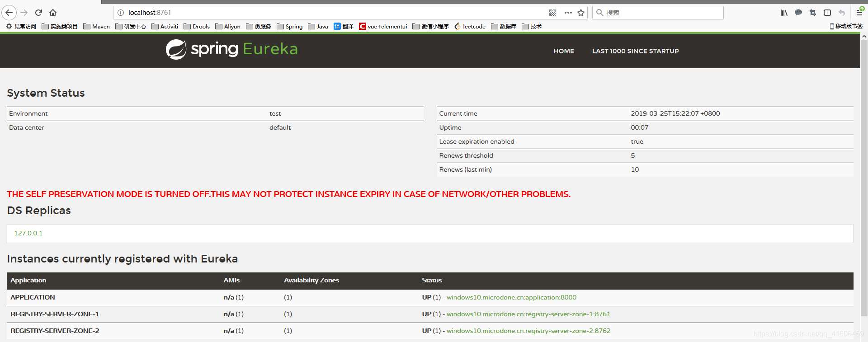
Task: Click the crop screenshot toolbar icon
Action: point(813,13)
